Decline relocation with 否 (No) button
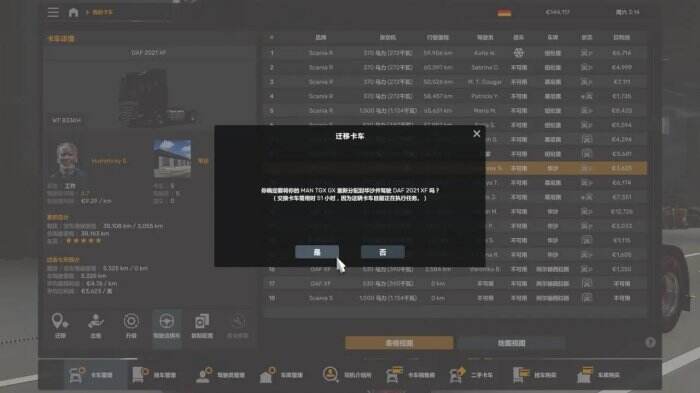 (383, 252)
